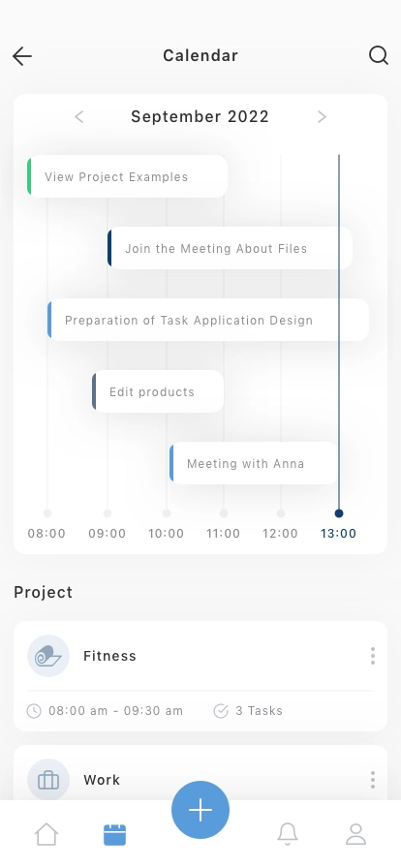401x868 pixels.
Task: Open Work three-dot options menu
Action: tap(373, 780)
